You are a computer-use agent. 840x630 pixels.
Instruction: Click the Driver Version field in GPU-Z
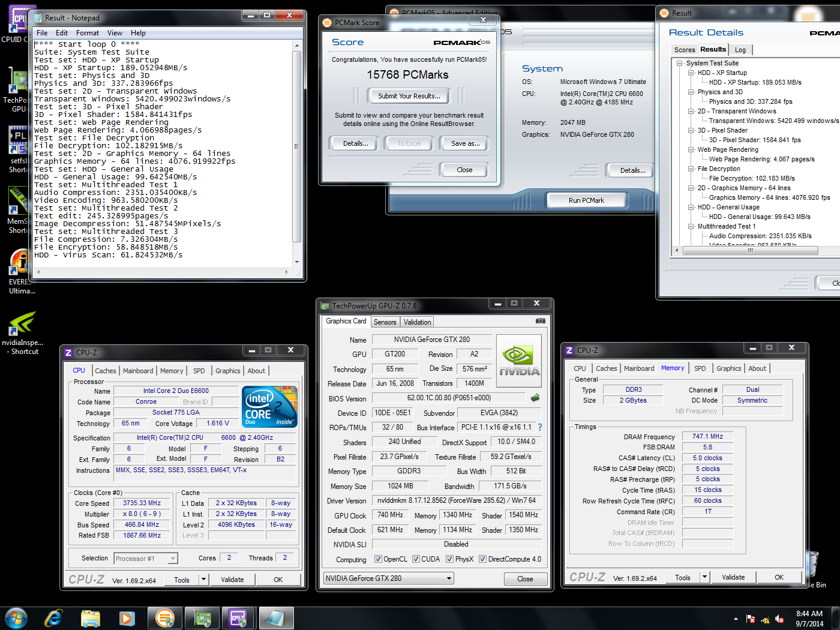pos(457,500)
